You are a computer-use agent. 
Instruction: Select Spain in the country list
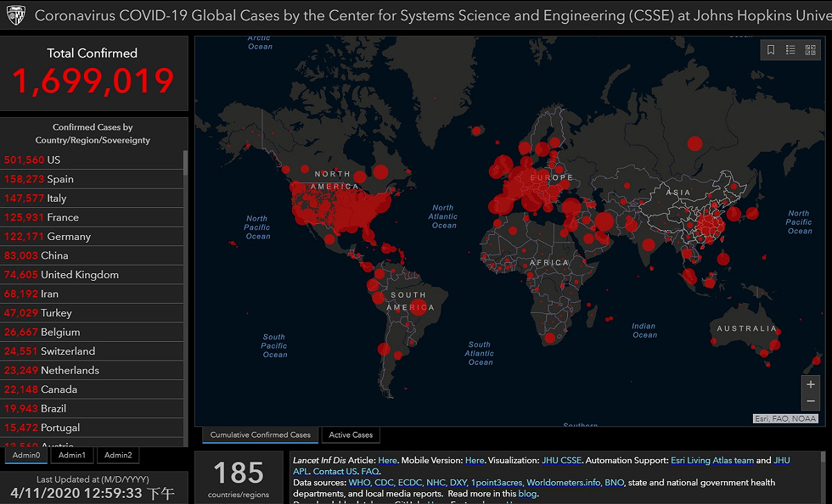(x=92, y=179)
